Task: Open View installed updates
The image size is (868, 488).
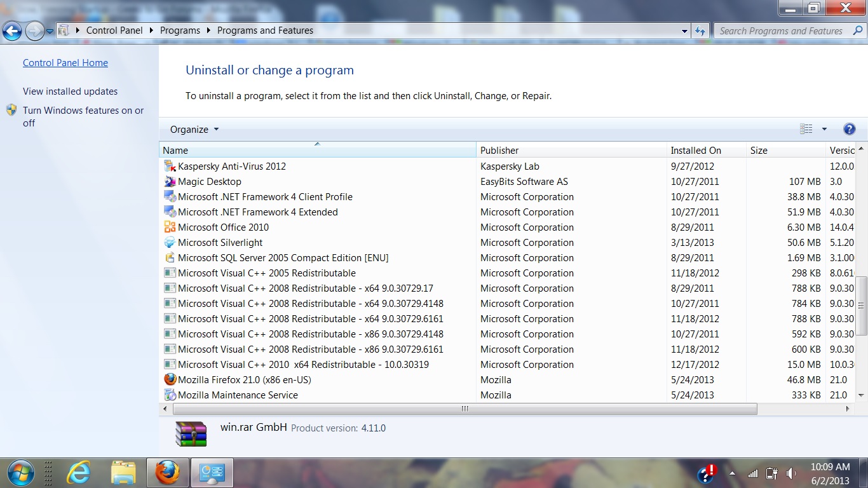Action: pos(71,91)
